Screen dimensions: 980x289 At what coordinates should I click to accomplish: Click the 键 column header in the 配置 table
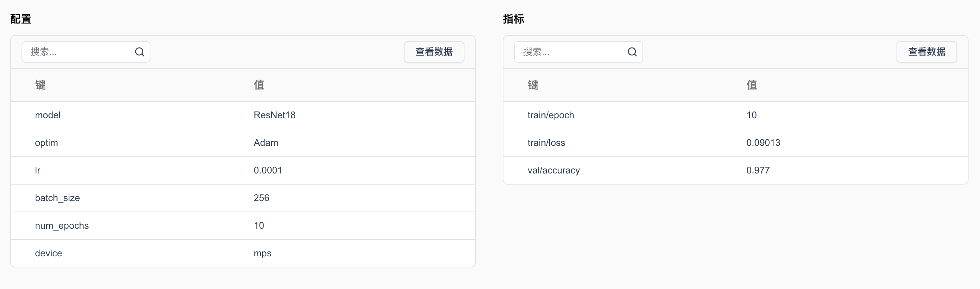(x=40, y=85)
